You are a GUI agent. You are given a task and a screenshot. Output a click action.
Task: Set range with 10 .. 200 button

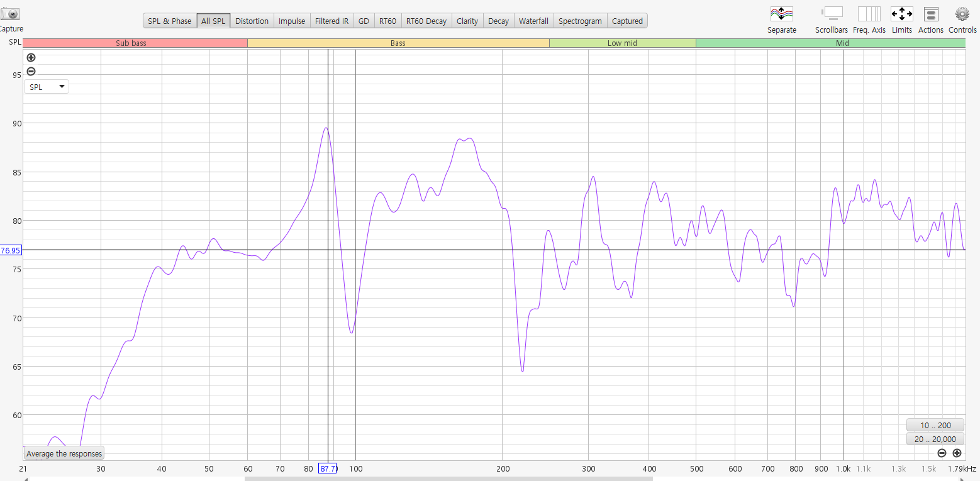click(x=935, y=425)
